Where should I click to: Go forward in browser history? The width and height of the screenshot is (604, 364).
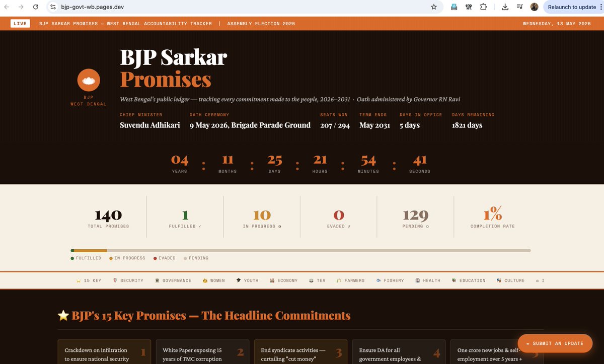tap(21, 7)
